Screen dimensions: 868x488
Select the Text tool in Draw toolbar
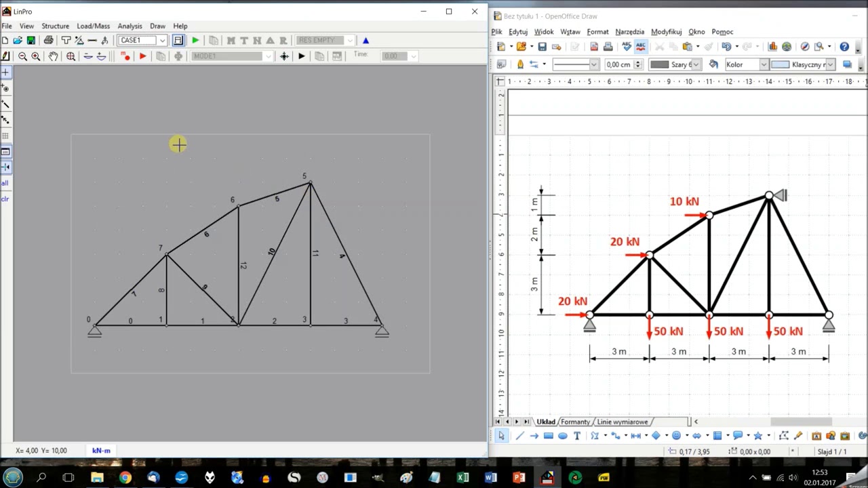pyautogui.click(x=577, y=436)
